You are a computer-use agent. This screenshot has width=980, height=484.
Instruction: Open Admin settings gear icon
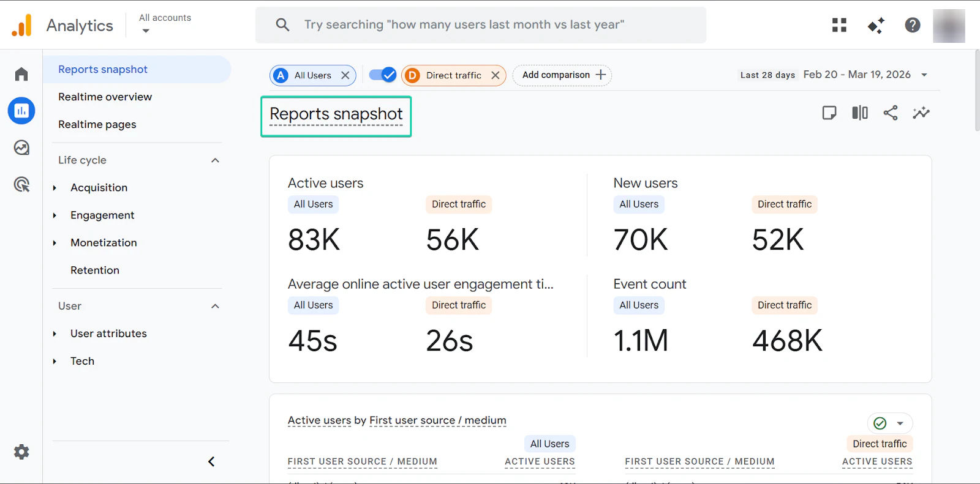pyautogui.click(x=21, y=452)
